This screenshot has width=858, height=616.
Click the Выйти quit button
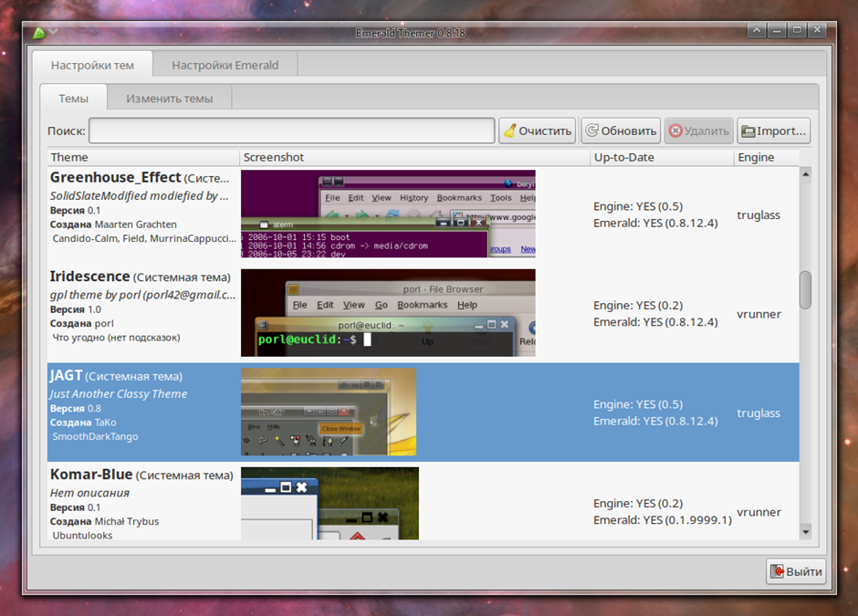(796, 571)
